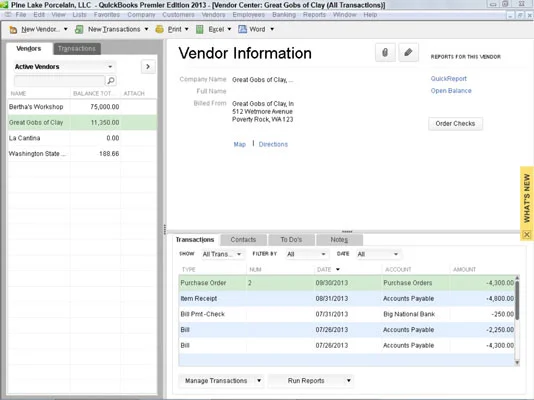The width and height of the screenshot is (534, 400).
Task: Click the New Transactions icon
Action: click(x=79, y=30)
